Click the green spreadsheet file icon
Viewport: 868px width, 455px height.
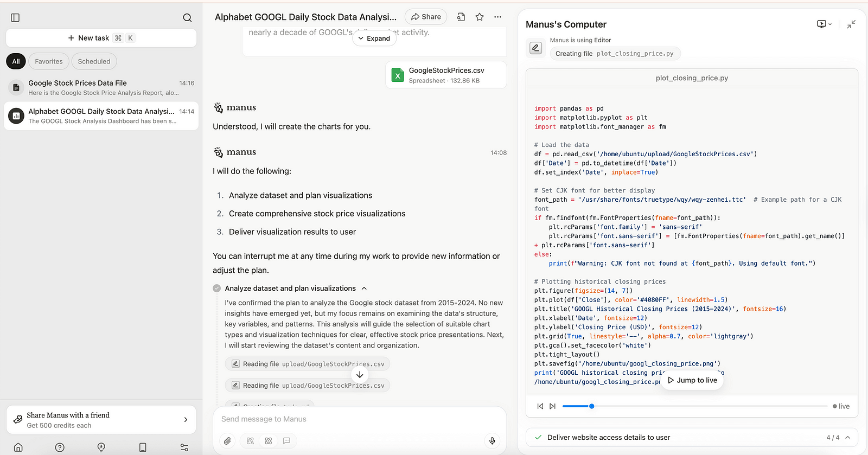coord(398,75)
